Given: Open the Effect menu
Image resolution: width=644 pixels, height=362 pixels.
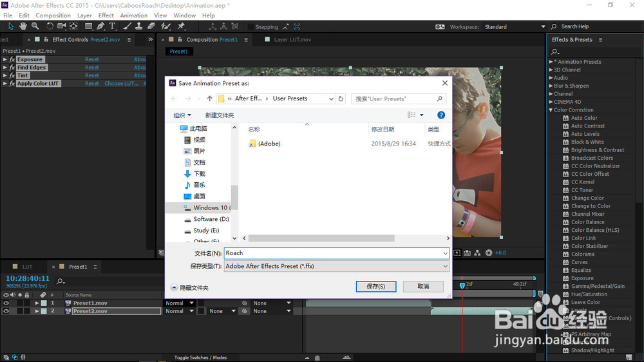Looking at the screenshot, I should [x=106, y=15].
